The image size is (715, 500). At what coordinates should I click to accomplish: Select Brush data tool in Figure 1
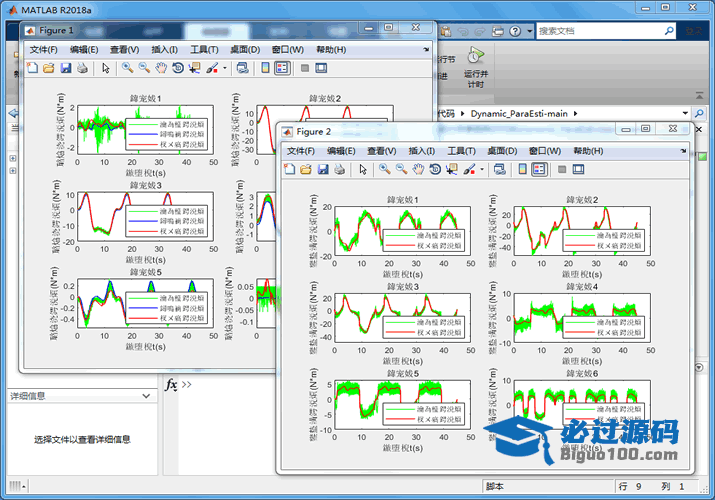click(212, 68)
